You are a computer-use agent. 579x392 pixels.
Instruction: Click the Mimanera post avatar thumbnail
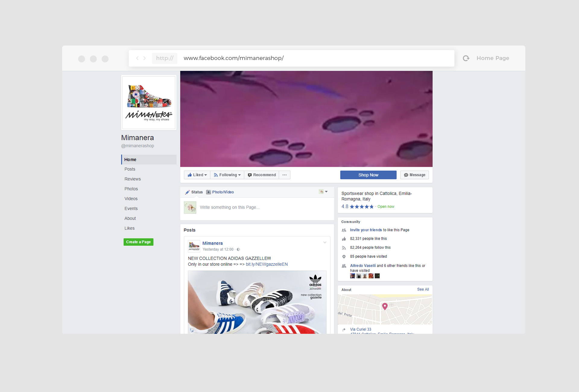tap(194, 246)
